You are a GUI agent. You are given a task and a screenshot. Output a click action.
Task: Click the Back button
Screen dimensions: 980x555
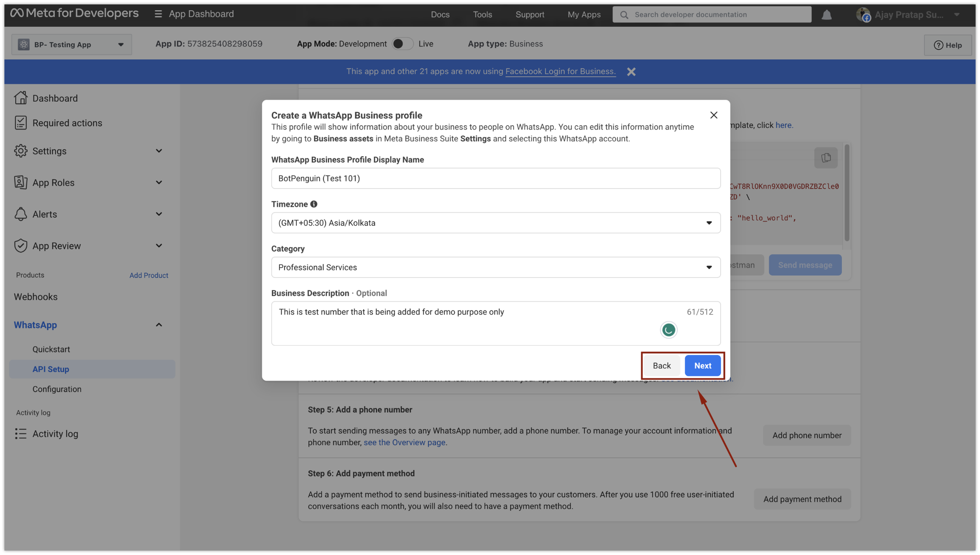[661, 366]
